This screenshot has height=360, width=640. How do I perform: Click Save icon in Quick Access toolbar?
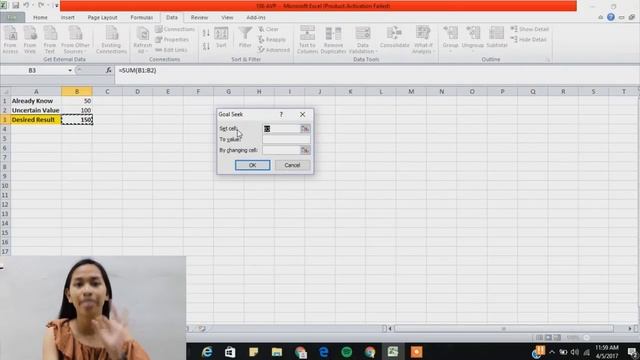coord(16,5)
